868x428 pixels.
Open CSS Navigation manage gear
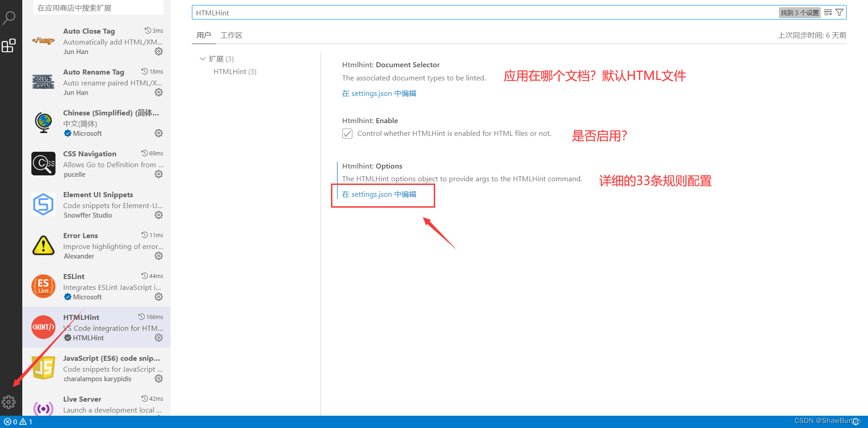click(159, 174)
